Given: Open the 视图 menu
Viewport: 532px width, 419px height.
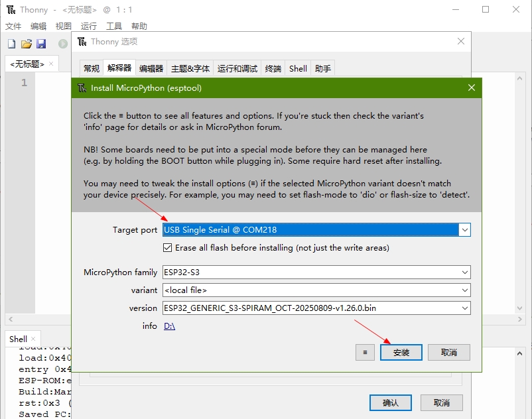Looking at the screenshot, I should pyautogui.click(x=64, y=26).
